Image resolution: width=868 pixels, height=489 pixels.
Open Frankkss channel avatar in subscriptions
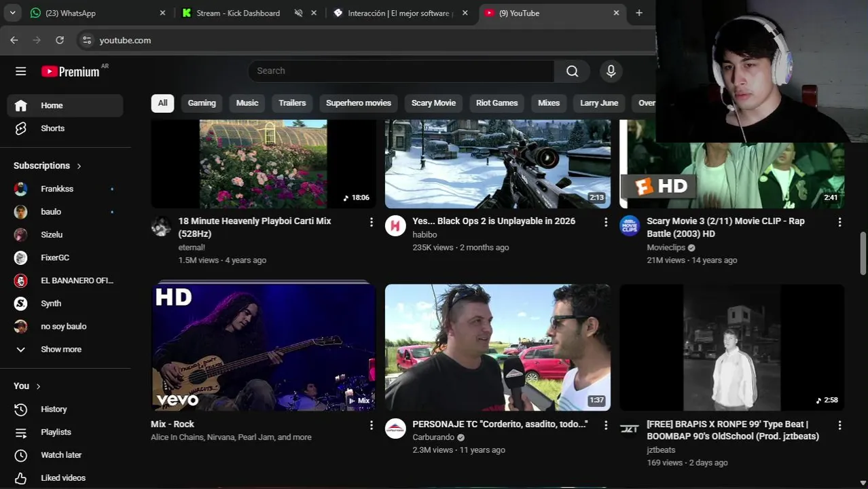pyautogui.click(x=21, y=189)
